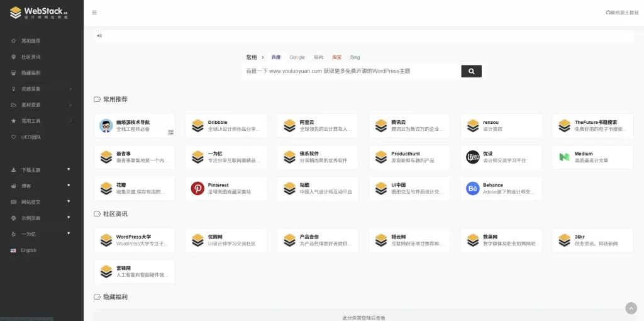This screenshot has width=644, height=321.
Task: Select the 百度 search engine tab
Action: click(x=275, y=57)
